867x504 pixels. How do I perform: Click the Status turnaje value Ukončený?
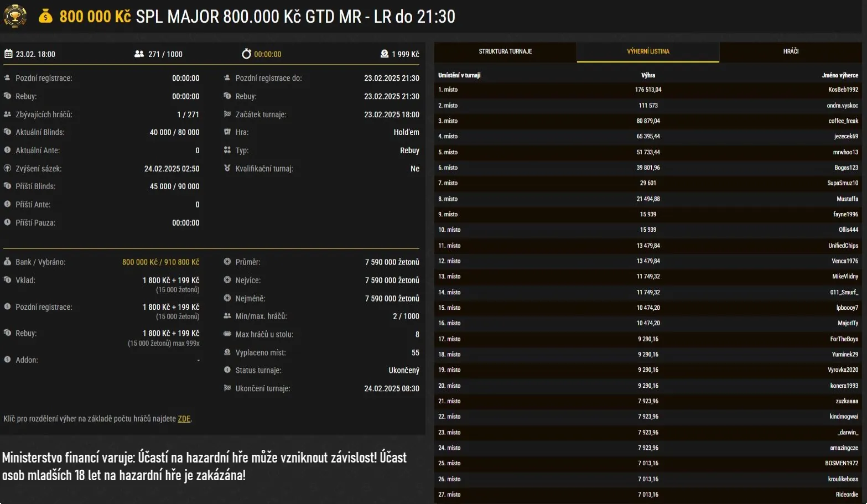coord(403,370)
